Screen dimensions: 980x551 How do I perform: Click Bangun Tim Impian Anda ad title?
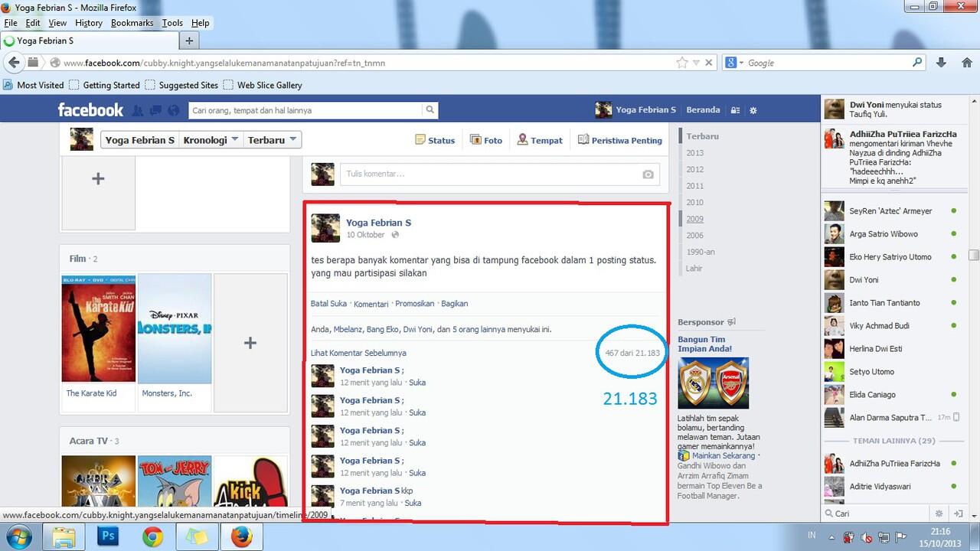coord(704,344)
